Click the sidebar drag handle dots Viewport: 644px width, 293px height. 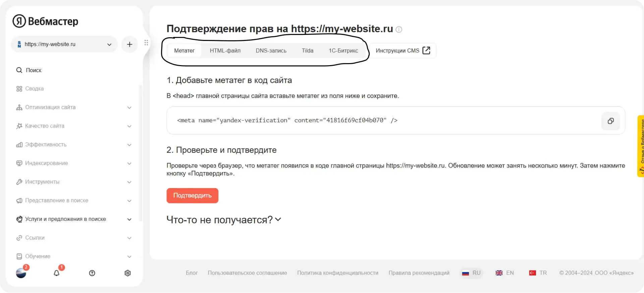146,43
